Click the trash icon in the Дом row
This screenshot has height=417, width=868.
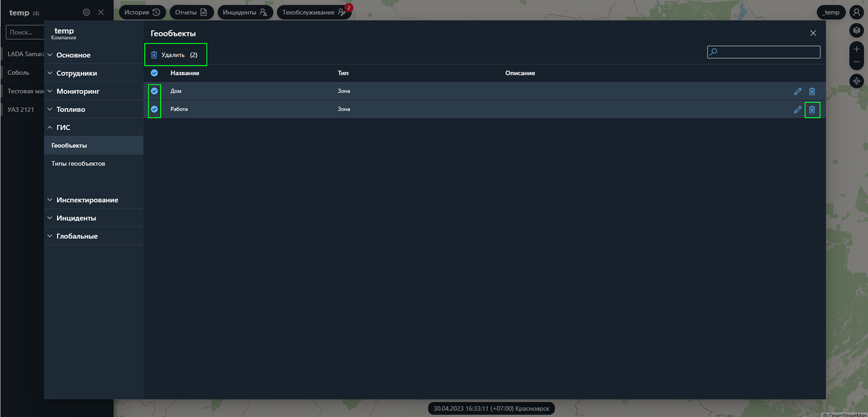pos(812,91)
